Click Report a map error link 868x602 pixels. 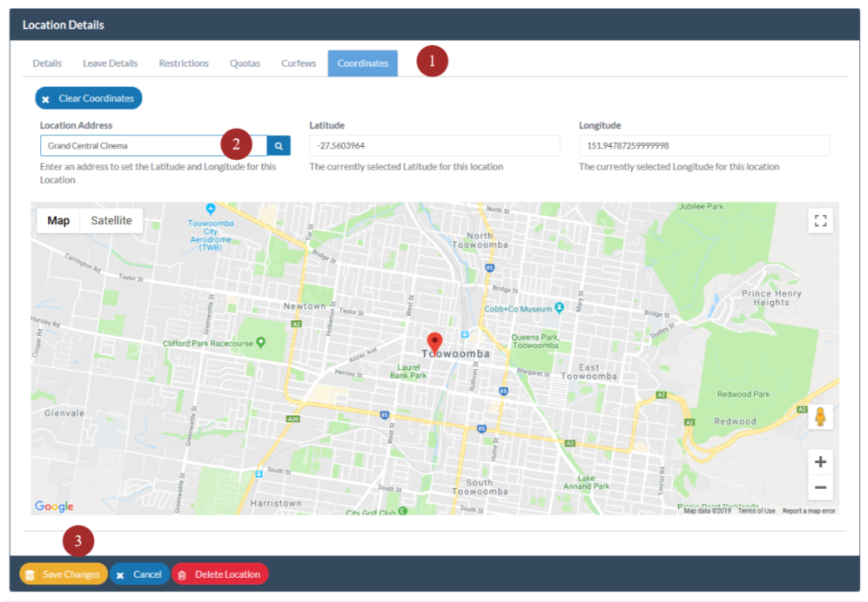(x=808, y=510)
